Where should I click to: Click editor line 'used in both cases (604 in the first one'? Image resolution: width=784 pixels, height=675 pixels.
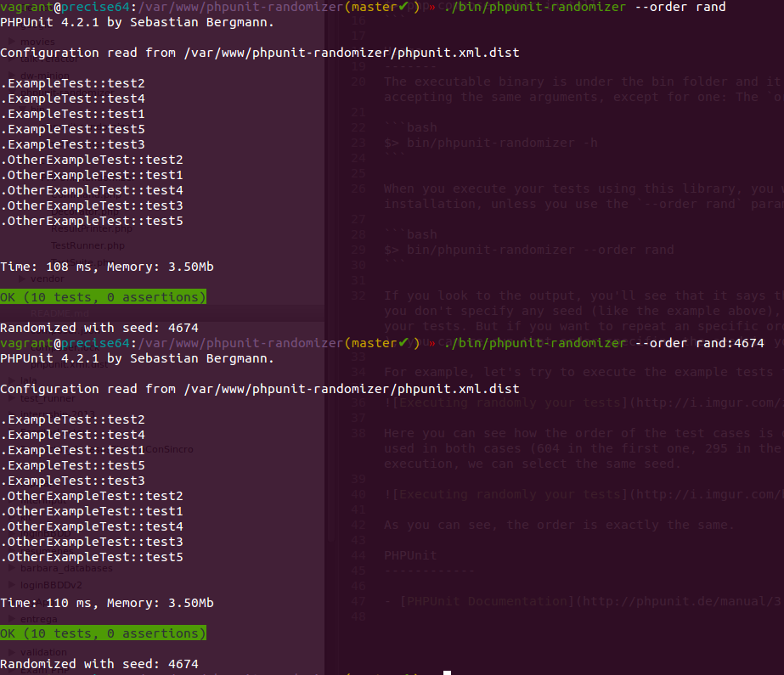pyautogui.click(x=583, y=448)
